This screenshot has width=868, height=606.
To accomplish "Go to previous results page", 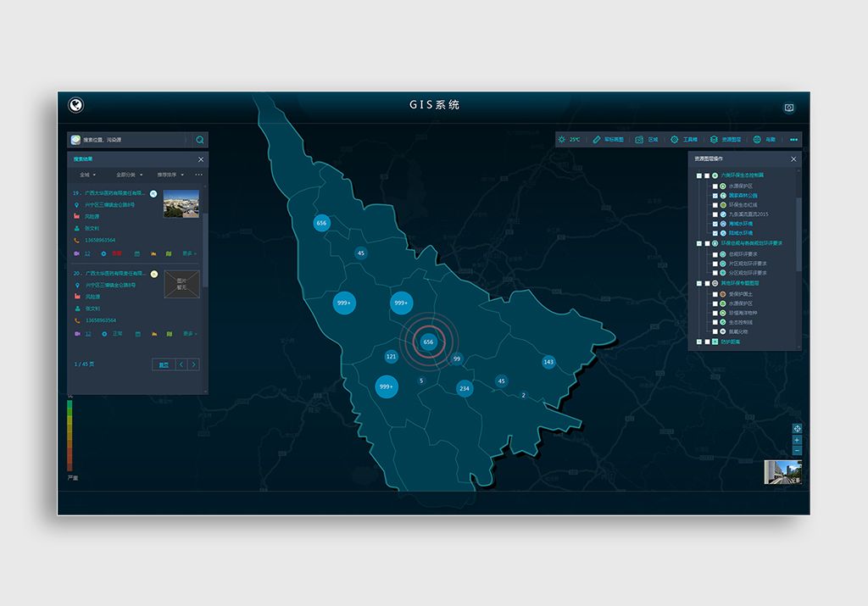I will pyautogui.click(x=181, y=364).
